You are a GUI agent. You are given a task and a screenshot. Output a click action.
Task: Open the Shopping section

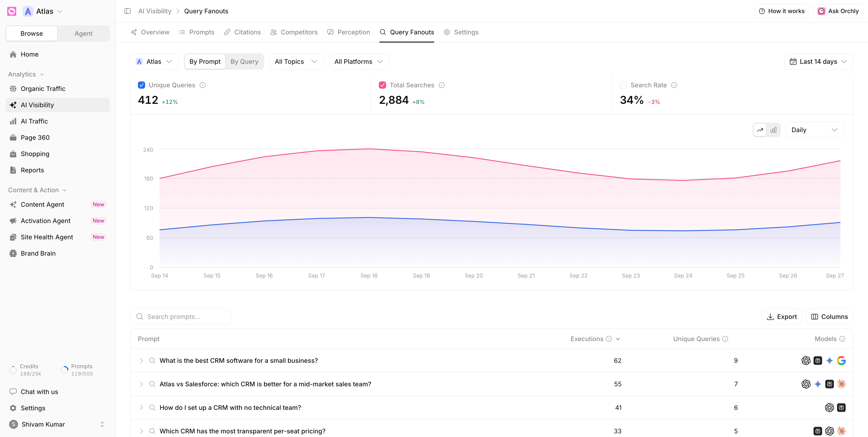tap(58, 154)
